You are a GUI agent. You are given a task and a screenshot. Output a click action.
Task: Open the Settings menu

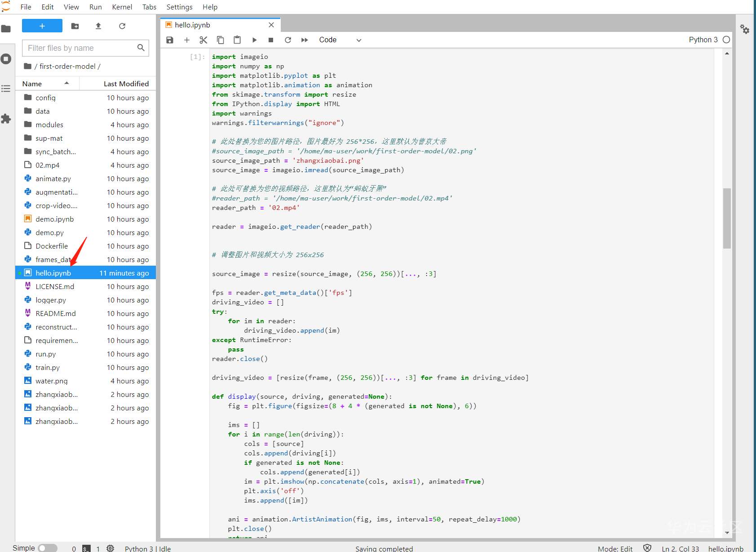click(179, 7)
